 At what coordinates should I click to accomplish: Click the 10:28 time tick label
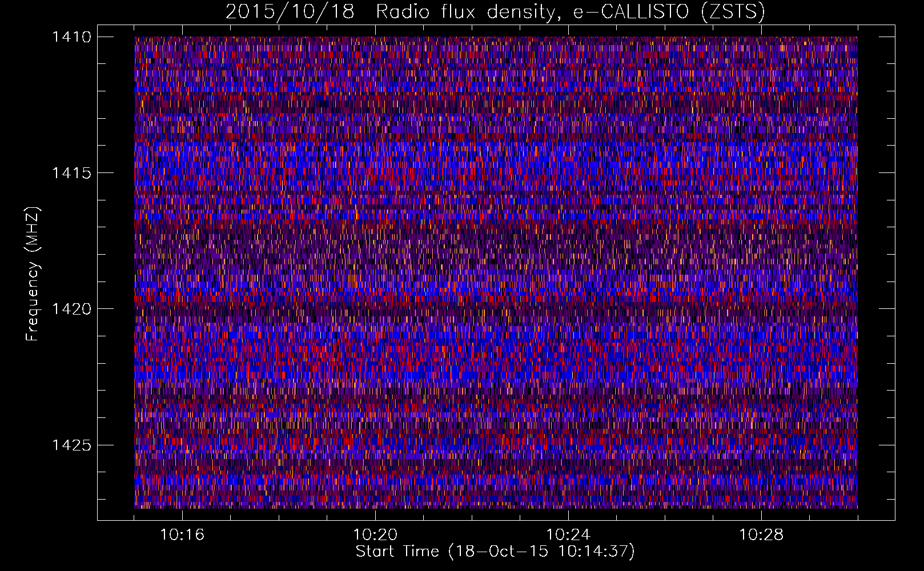pos(761,535)
